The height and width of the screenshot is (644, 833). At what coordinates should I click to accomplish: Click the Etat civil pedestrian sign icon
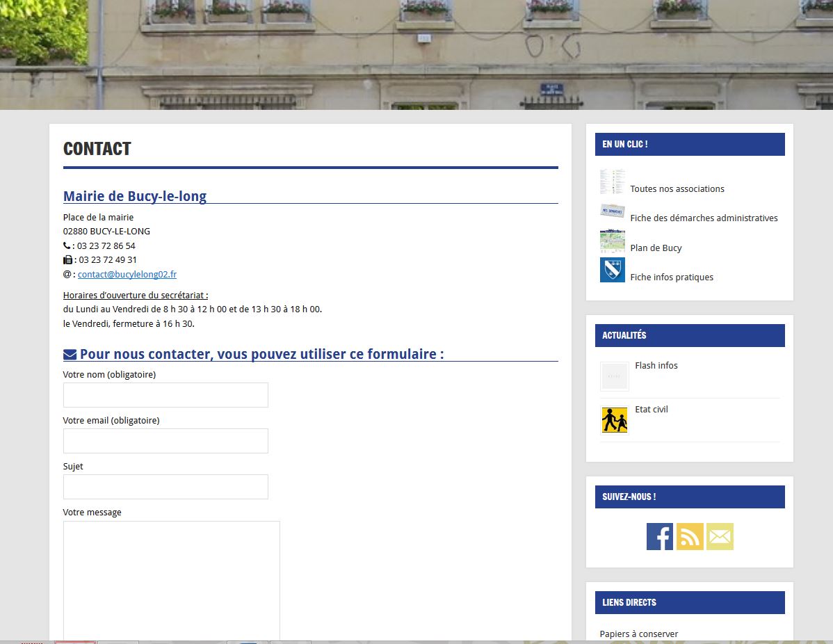tap(614, 420)
